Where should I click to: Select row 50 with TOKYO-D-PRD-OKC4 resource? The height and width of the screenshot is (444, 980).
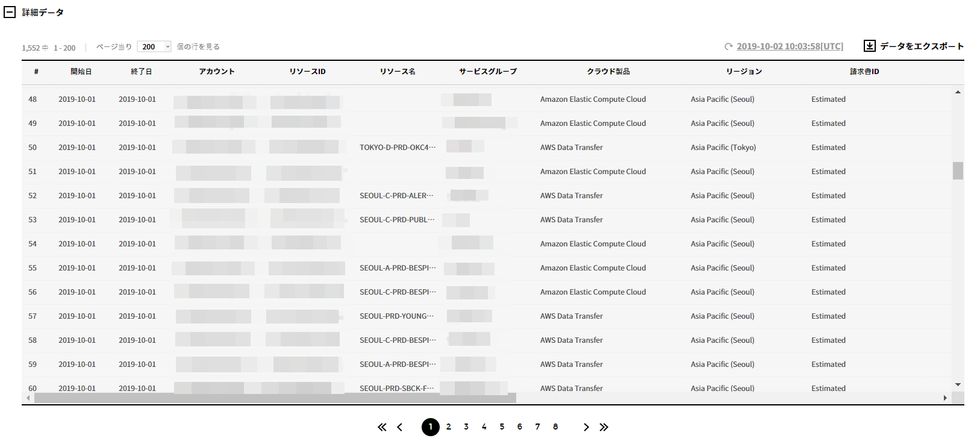point(397,148)
